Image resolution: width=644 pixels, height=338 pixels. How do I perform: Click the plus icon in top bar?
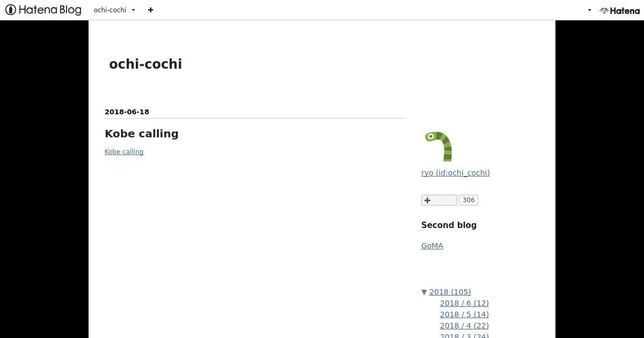click(151, 10)
